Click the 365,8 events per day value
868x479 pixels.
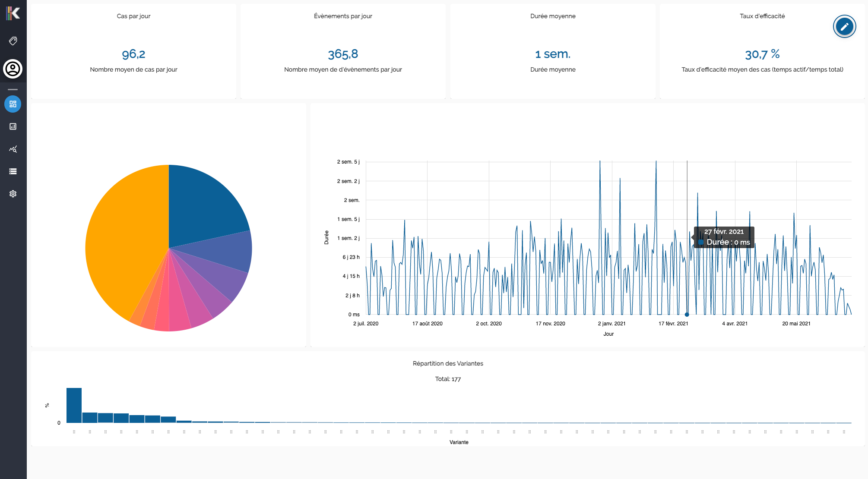click(343, 54)
